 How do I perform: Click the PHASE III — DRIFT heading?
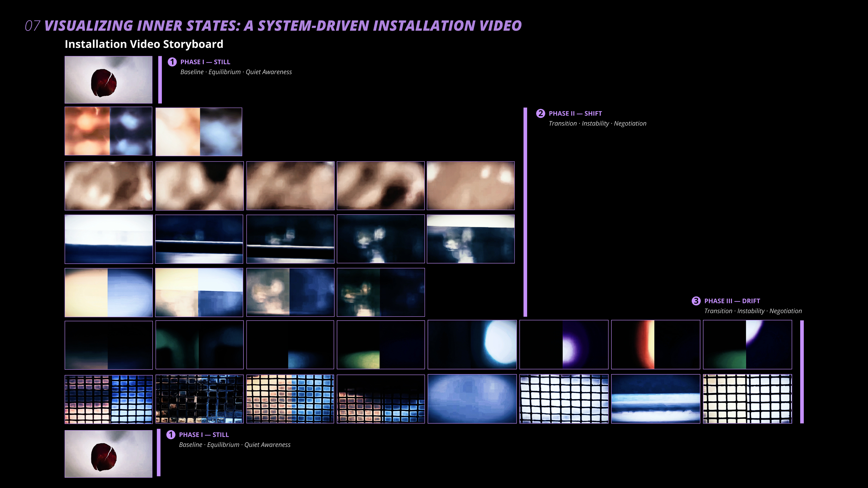[x=732, y=301]
